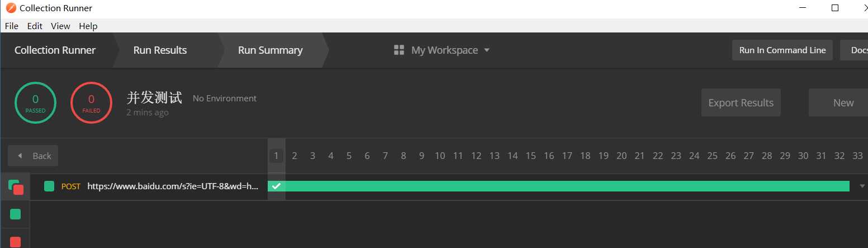Image resolution: width=868 pixels, height=248 pixels.
Task: Select the combined passed/failed filter icon
Action: tap(16, 187)
